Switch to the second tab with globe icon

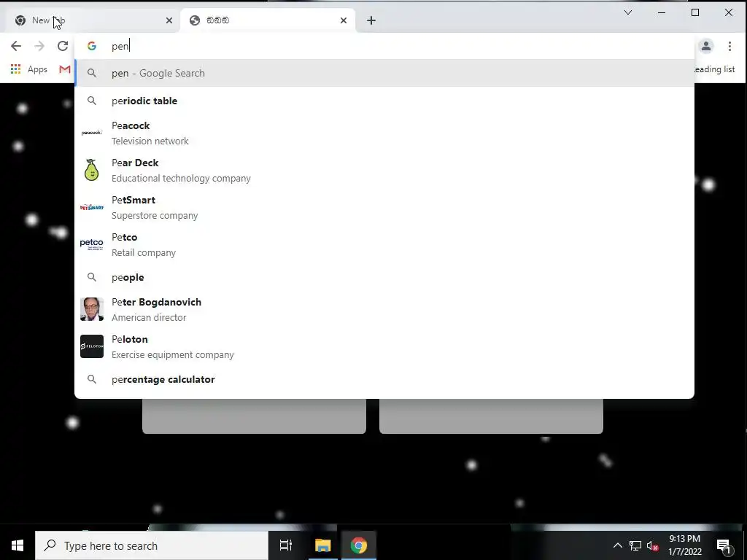pyautogui.click(x=268, y=20)
